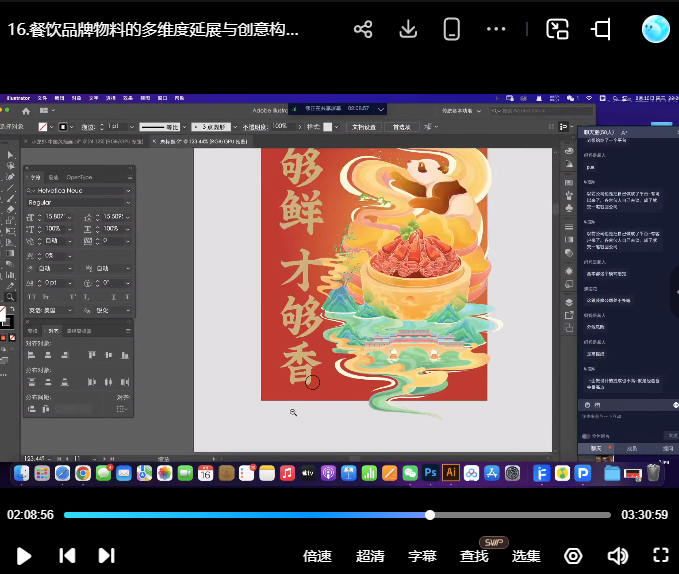Mute the video volume speaker

[617, 555]
